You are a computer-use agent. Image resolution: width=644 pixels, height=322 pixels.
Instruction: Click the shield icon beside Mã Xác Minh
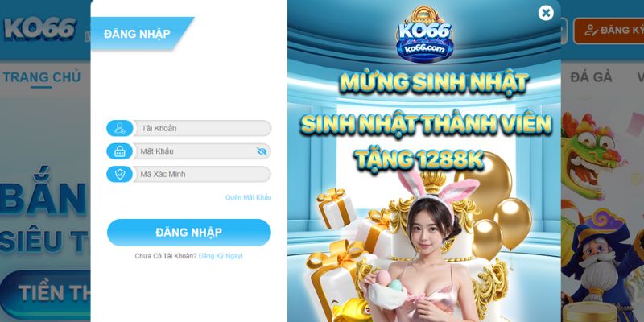pyautogui.click(x=119, y=174)
